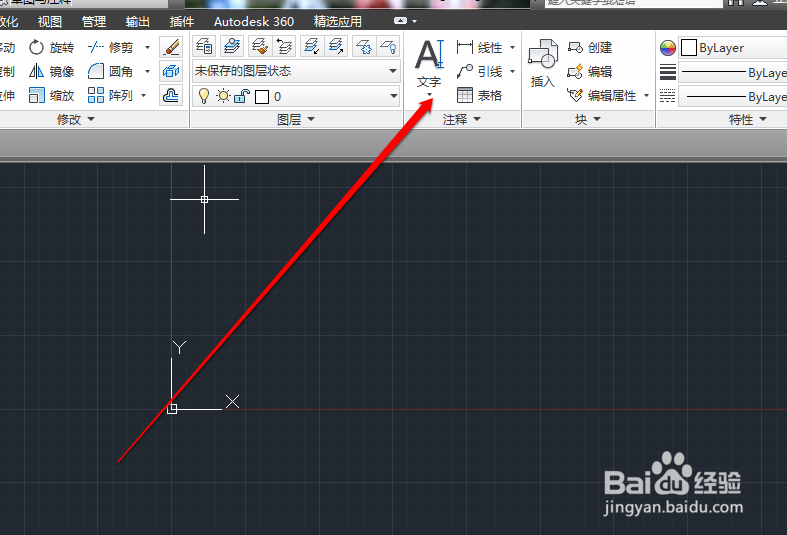Click the lineweight icon in Properties panel

(x=668, y=72)
